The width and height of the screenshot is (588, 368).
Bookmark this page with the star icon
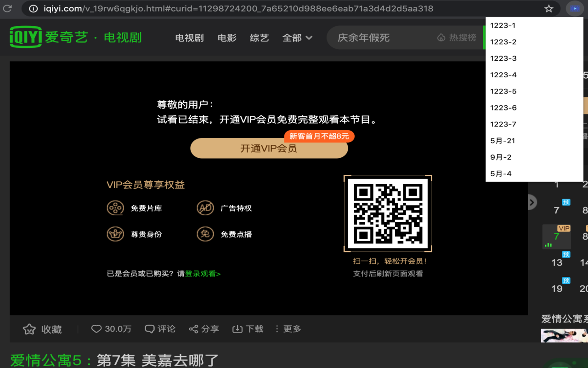[548, 8]
